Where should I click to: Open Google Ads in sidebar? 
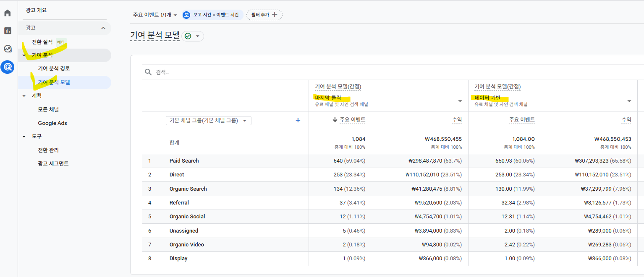[x=52, y=123]
